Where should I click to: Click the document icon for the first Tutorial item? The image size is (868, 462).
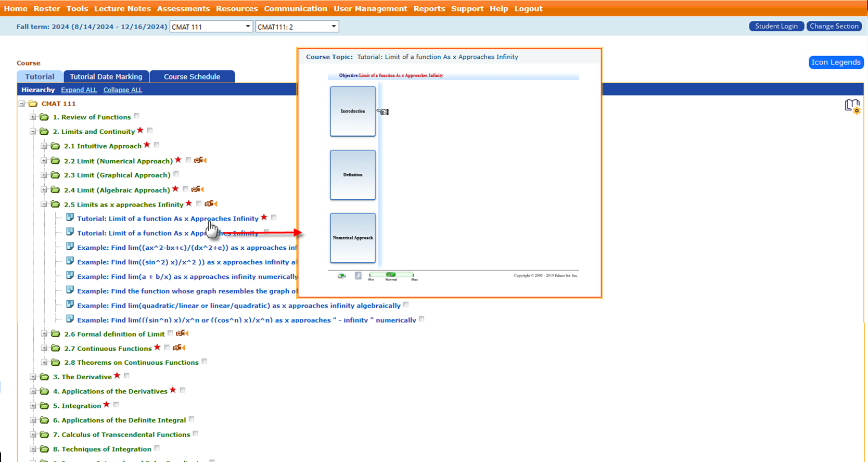click(x=70, y=218)
